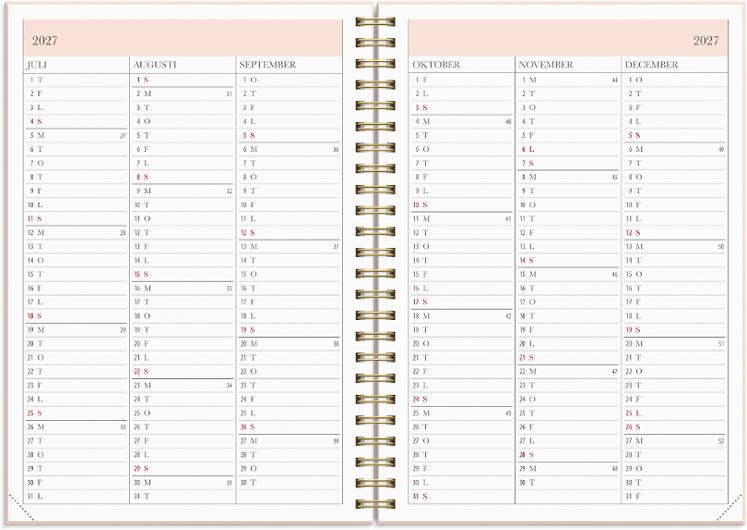Choose the NOVEMBER month heading
The height and width of the screenshot is (530, 747).
tap(546, 65)
